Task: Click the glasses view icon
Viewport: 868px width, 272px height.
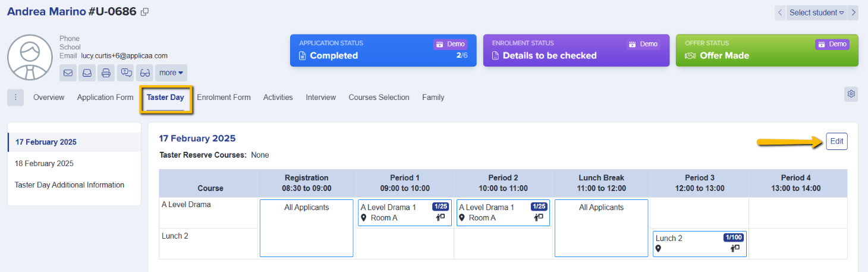Action: (144, 73)
